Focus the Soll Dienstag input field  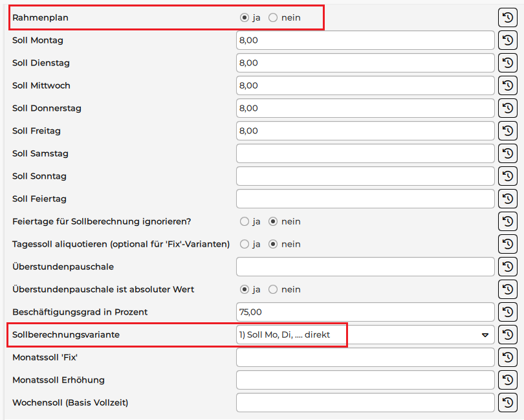pyautogui.click(x=365, y=63)
